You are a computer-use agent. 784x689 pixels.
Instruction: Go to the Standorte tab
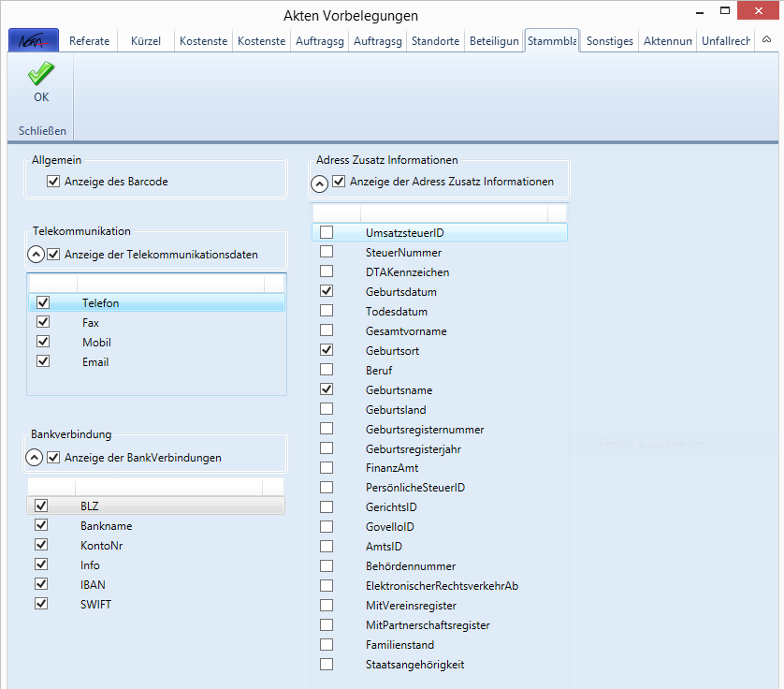pos(435,41)
